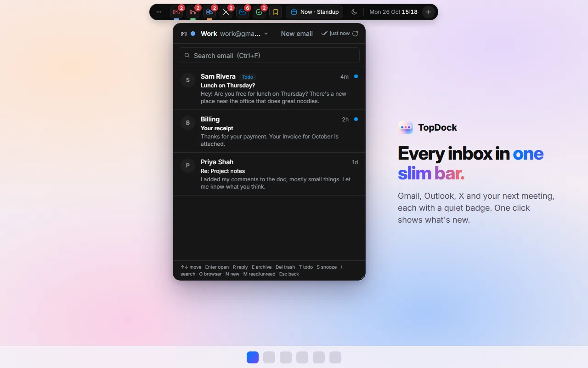Click the TopDock logo icon
588x368 pixels.
[406, 127]
